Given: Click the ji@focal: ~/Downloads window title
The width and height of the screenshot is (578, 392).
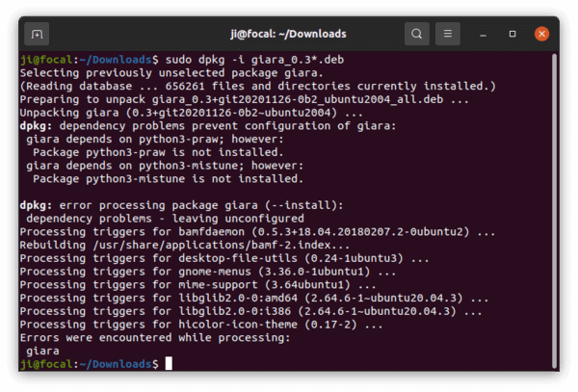Looking at the screenshot, I should 288,34.
